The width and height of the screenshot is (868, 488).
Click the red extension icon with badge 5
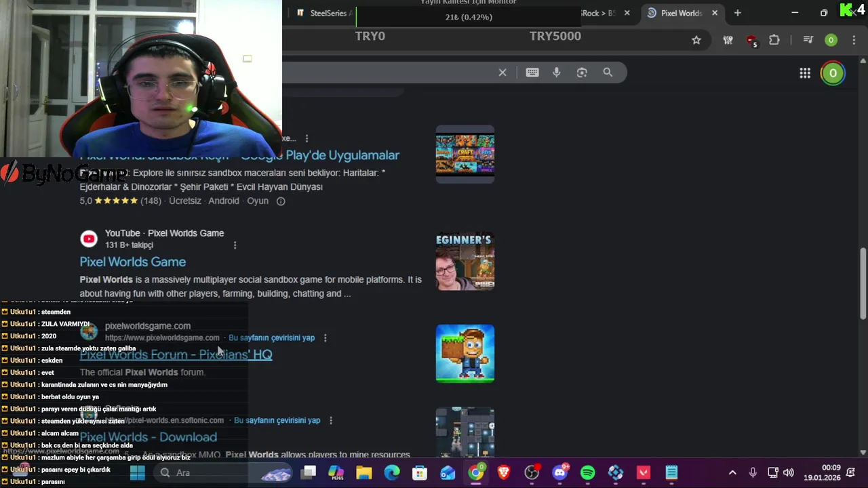(x=751, y=41)
